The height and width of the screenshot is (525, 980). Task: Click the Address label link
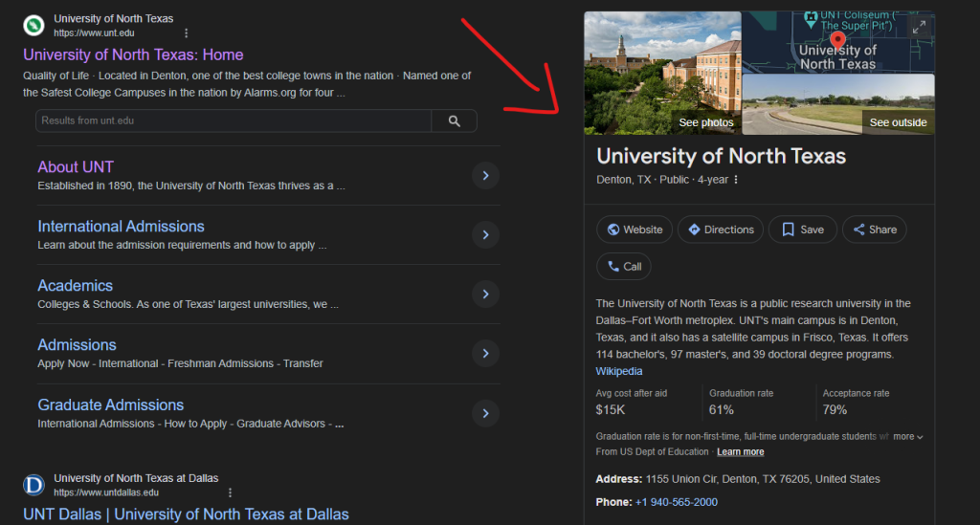[619, 479]
